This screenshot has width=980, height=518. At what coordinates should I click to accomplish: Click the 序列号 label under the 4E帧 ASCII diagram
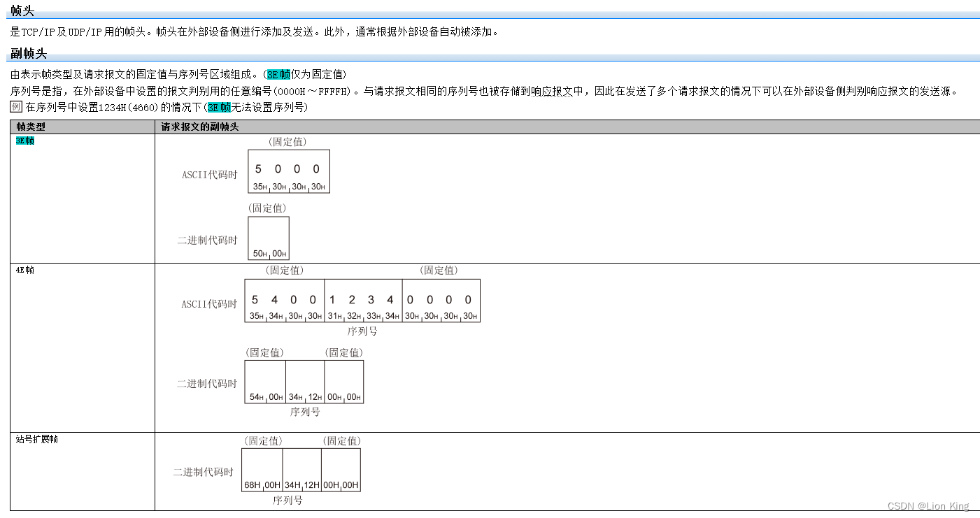(x=363, y=331)
